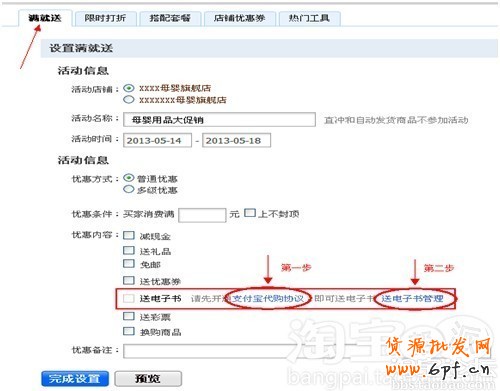Viewport: 500px width, 391px height.
Task: Tick the 送彩票 checkbox
Action: [129, 316]
